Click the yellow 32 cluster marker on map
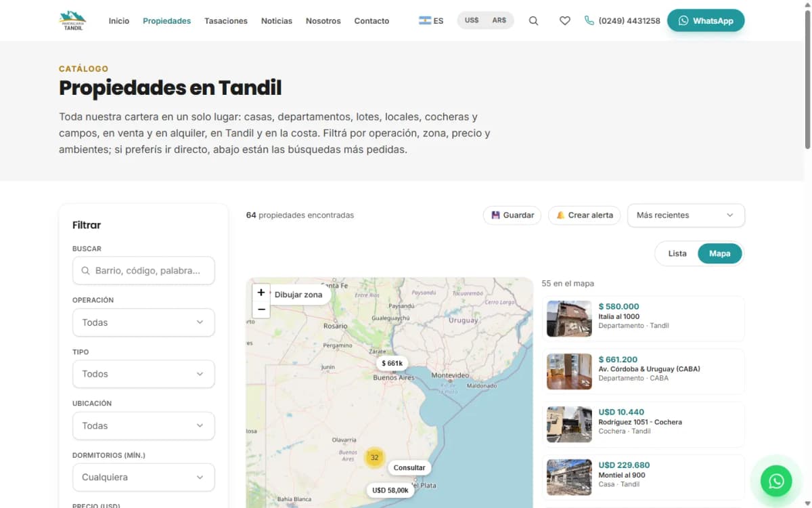Image resolution: width=812 pixels, height=508 pixels. (x=374, y=457)
